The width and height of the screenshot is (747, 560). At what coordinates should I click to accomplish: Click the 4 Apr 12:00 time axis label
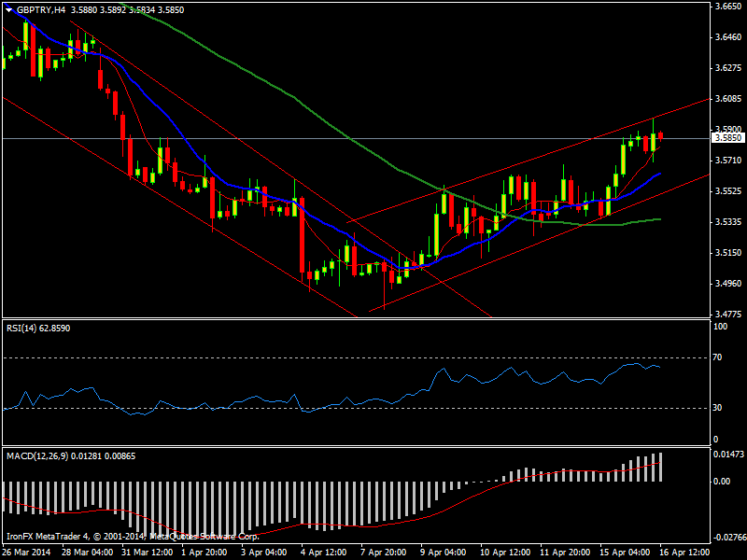(324, 553)
